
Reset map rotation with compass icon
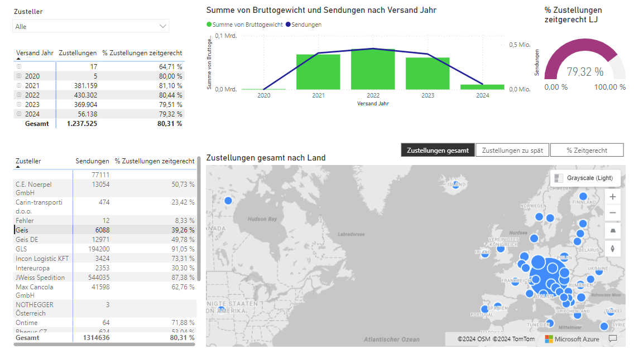(613, 249)
